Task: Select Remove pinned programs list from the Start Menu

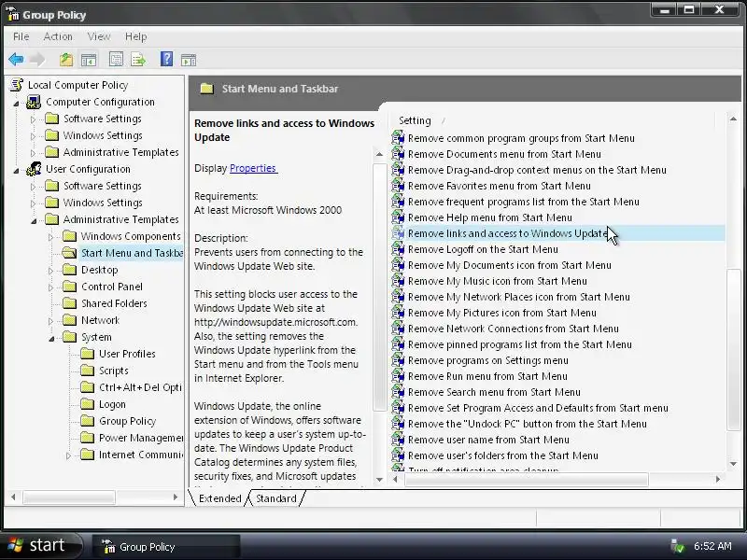Action: 519,344
